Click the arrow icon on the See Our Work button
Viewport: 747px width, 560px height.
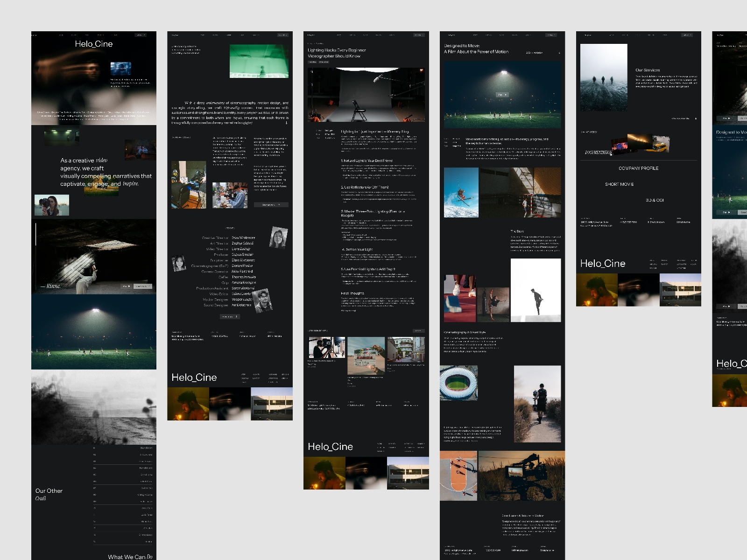point(279,205)
